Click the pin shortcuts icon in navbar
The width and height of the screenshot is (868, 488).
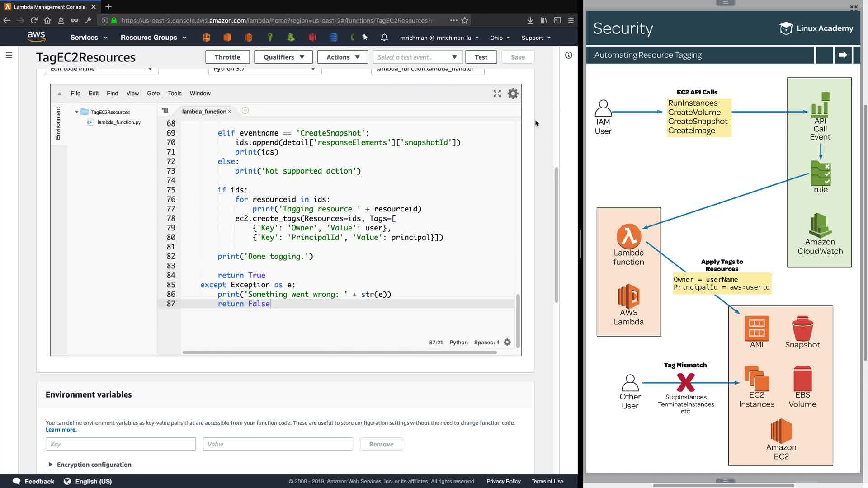click(365, 38)
